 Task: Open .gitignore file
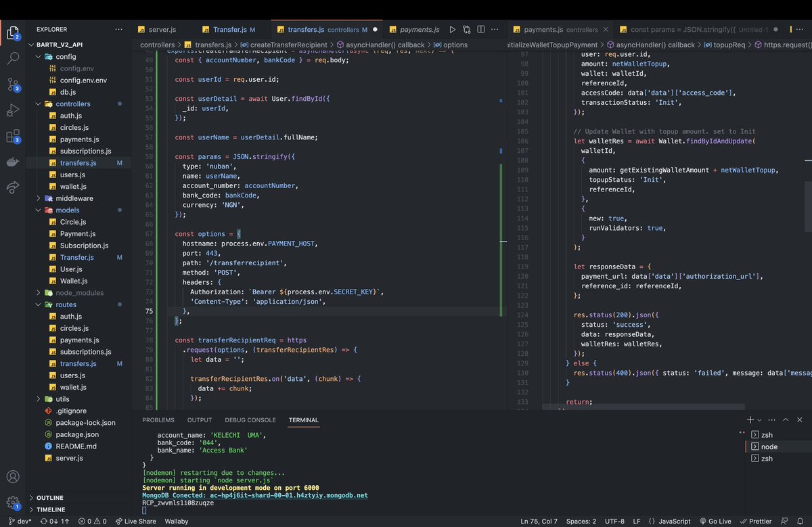[71, 411]
